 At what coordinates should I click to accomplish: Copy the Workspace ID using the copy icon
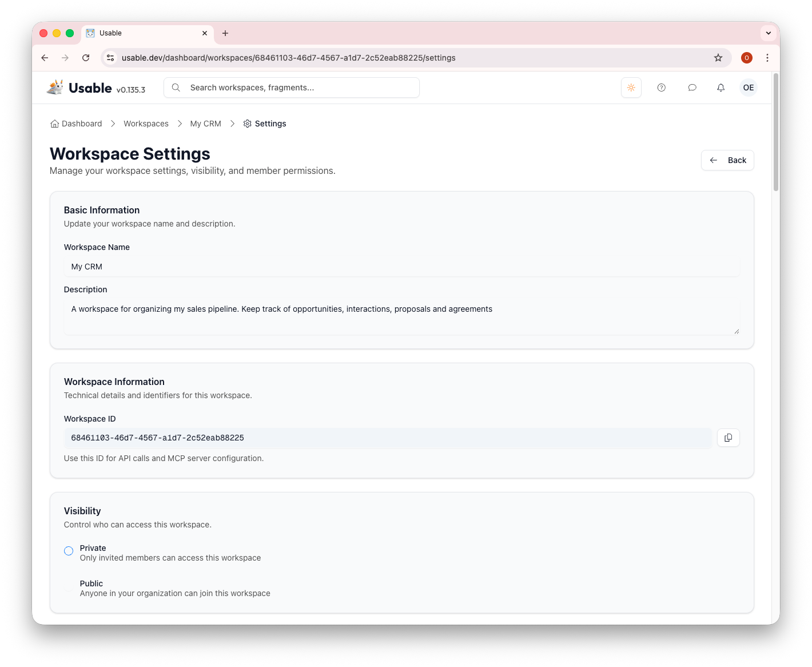pos(728,438)
